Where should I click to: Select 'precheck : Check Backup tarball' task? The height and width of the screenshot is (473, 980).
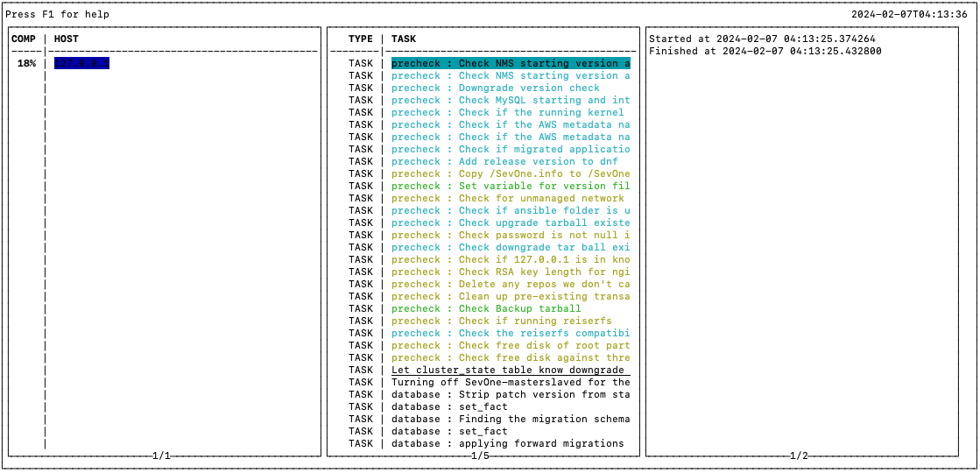click(x=486, y=308)
